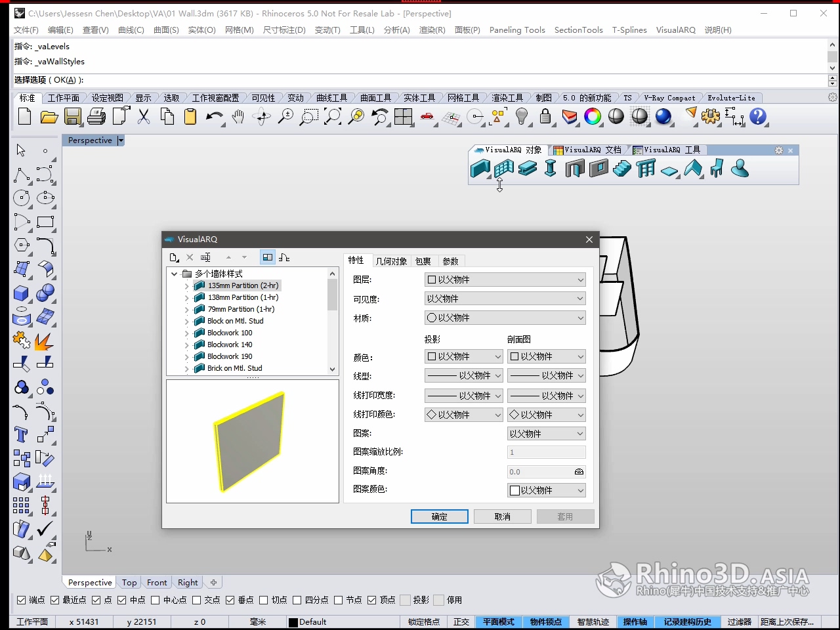Open the 线型 投影 dropdown
This screenshot has width=840, height=630.
464,375
